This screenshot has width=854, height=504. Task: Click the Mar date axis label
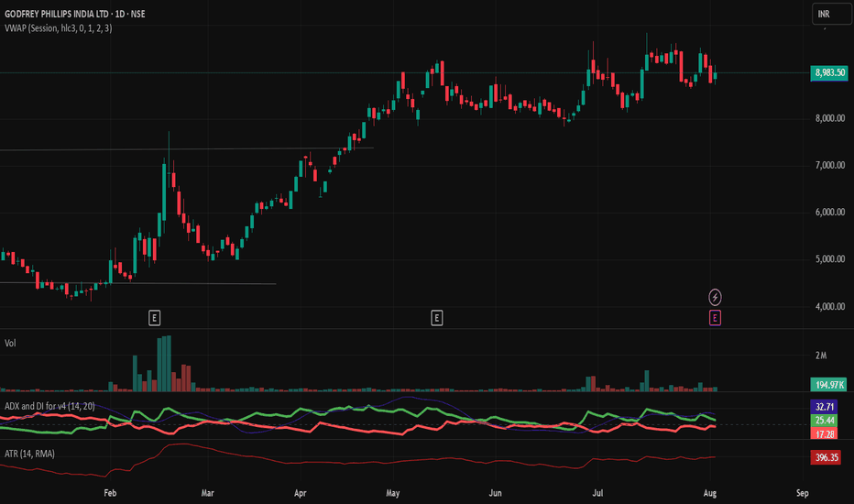(207, 493)
